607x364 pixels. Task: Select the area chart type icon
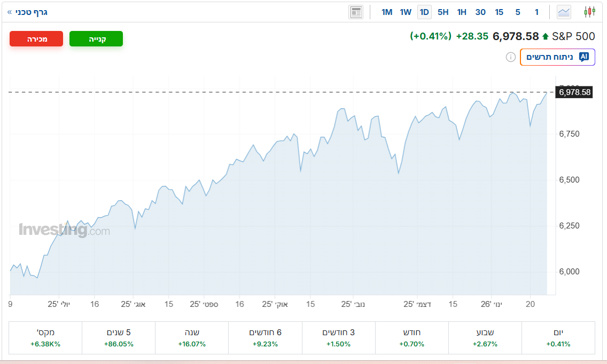(564, 12)
